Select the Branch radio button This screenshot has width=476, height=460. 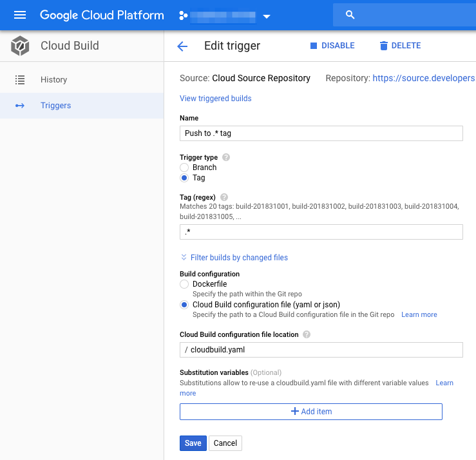coord(184,168)
